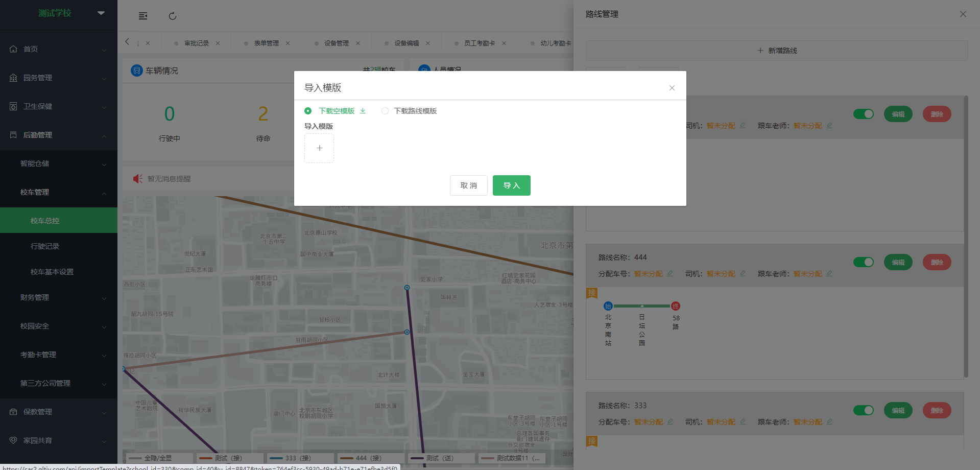Screen dimensions: 980x470
Task: Expand 首页 in sidebar
Action: click(59, 49)
